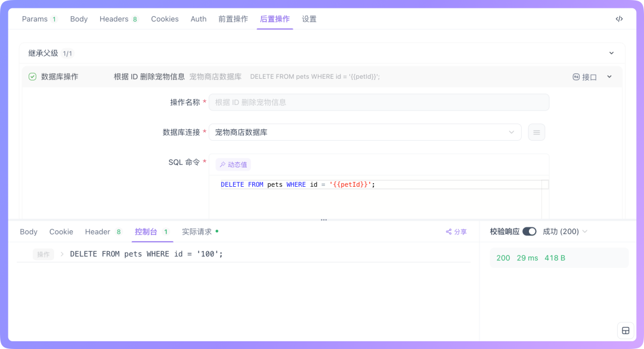Click the panel layout icon at bottom right
The image size is (644, 349).
pyautogui.click(x=626, y=330)
